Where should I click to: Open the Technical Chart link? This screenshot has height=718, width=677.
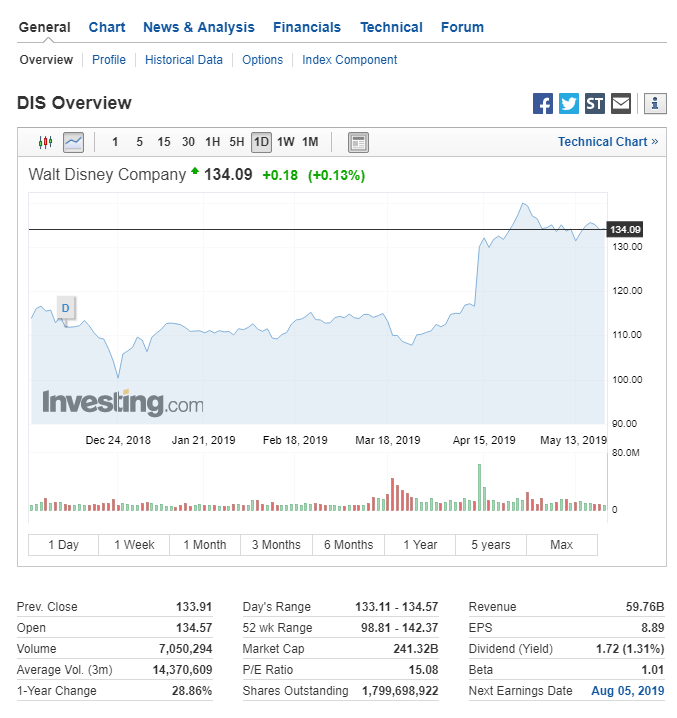tap(608, 142)
